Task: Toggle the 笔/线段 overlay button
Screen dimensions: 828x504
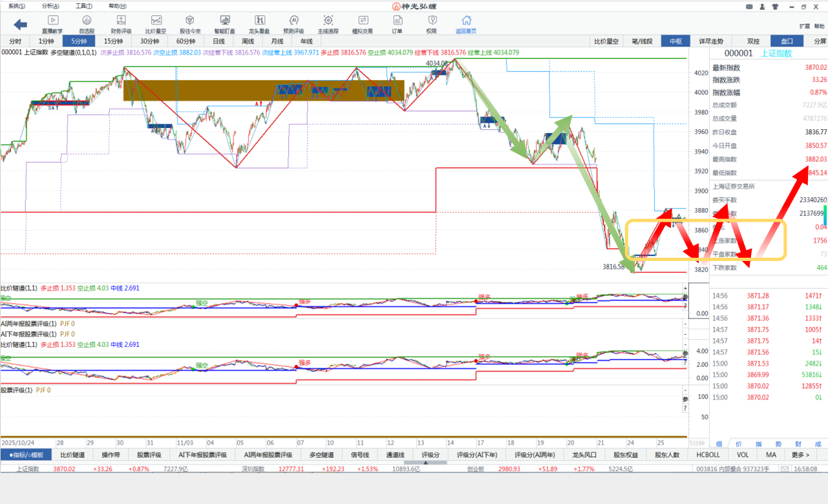Action: pyautogui.click(x=642, y=41)
